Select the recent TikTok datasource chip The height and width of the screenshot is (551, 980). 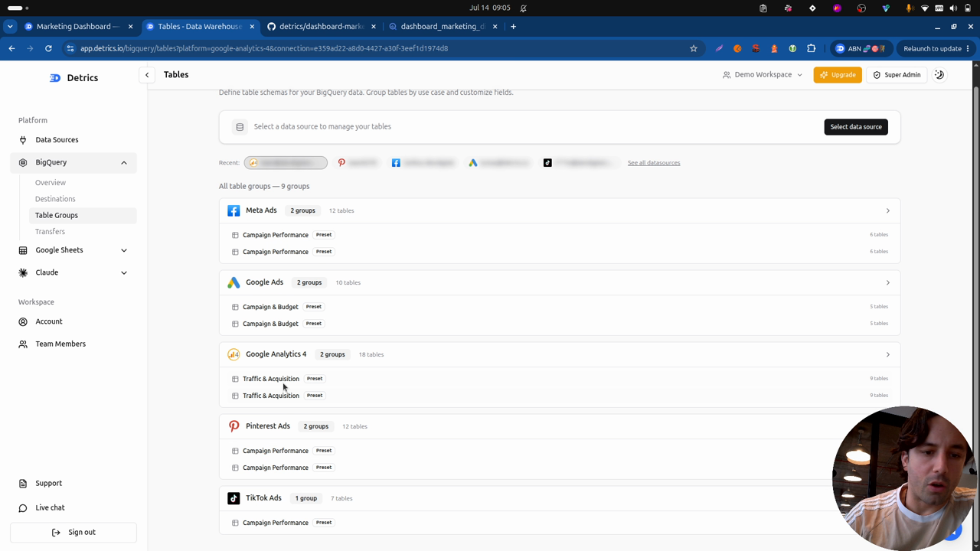pyautogui.click(x=579, y=162)
